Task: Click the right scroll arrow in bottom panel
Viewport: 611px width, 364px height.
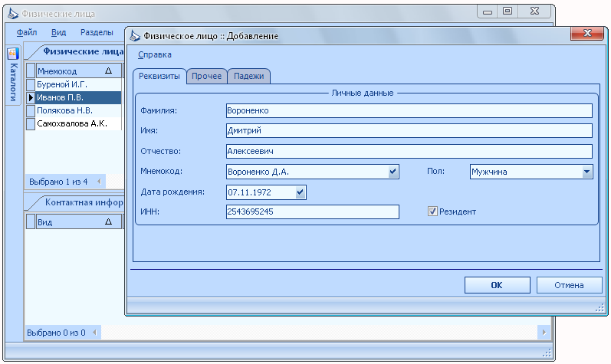Action: (544, 333)
